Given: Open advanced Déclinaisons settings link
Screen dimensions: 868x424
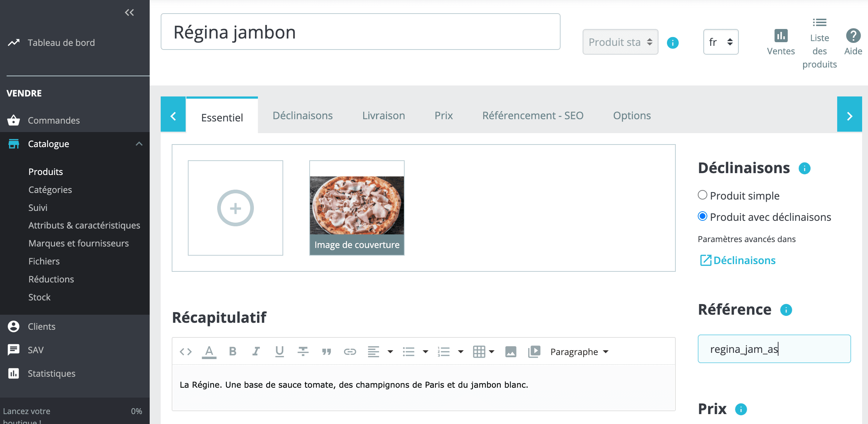Looking at the screenshot, I should point(744,260).
